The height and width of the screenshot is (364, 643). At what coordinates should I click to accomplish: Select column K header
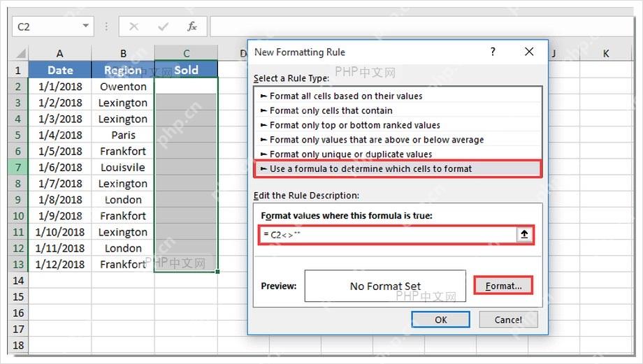(606, 53)
